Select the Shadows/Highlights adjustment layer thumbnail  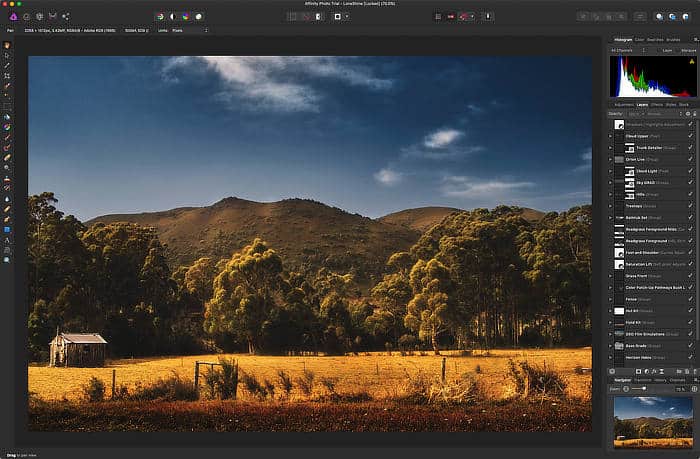click(x=619, y=125)
